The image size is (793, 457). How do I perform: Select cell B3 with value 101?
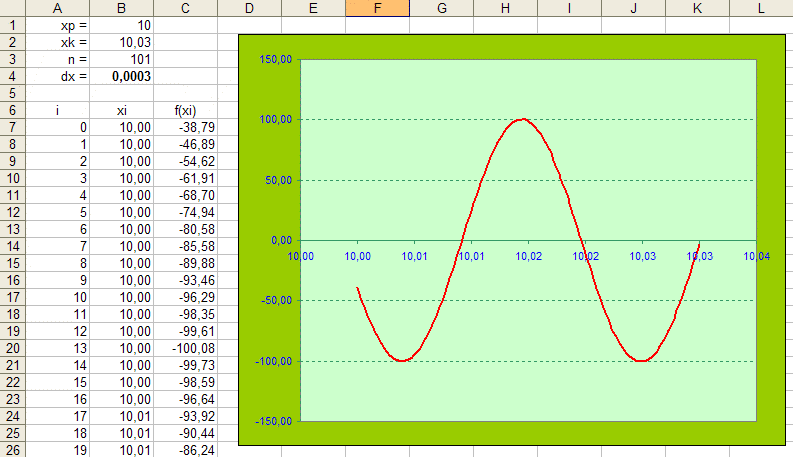(121, 59)
